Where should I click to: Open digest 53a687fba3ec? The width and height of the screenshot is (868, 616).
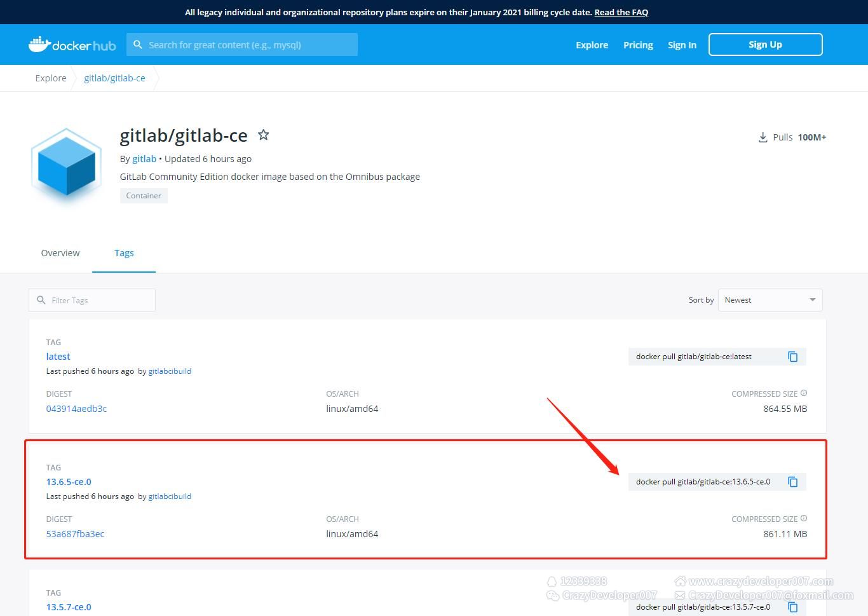(x=75, y=534)
